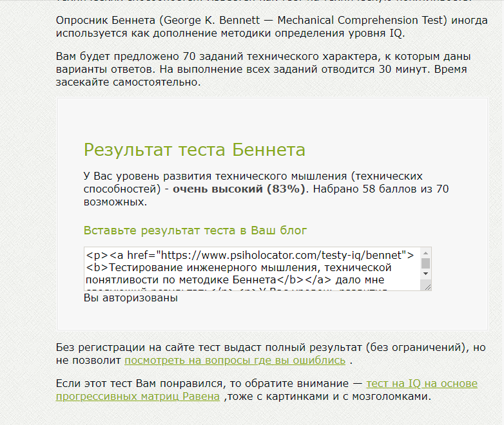
Task: Click the textarea scrollbar down arrow
Action: click(x=425, y=274)
